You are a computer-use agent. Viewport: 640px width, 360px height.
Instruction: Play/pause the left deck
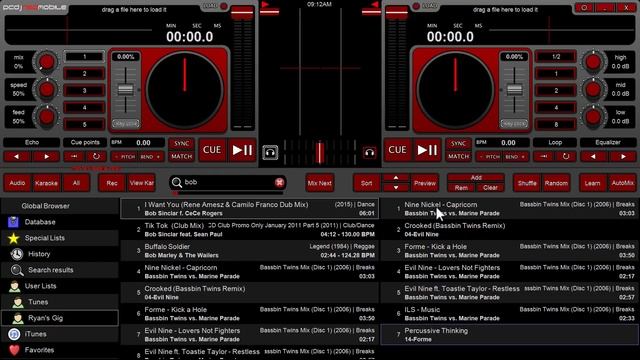(x=242, y=150)
